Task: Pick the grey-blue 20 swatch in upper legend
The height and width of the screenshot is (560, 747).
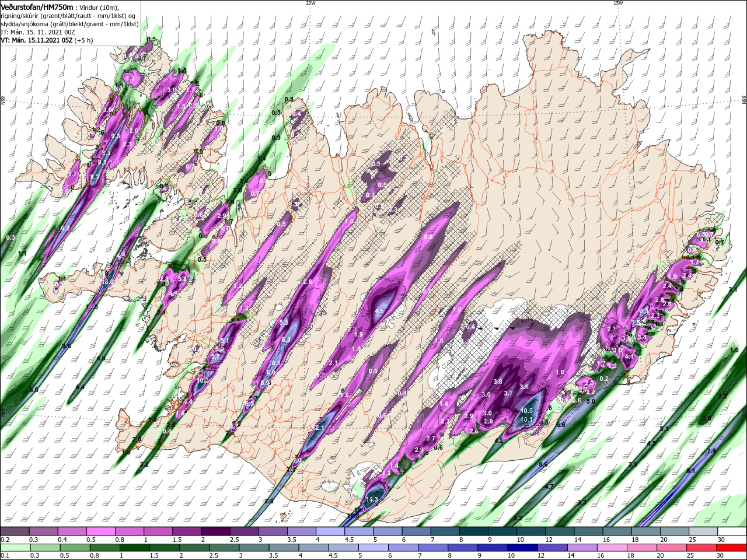Action: pos(675,531)
